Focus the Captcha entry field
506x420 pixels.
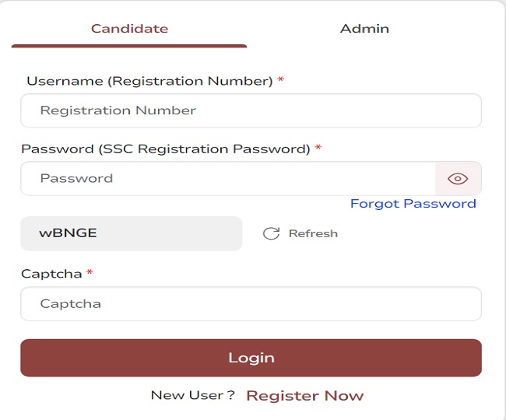(x=251, y=304)
